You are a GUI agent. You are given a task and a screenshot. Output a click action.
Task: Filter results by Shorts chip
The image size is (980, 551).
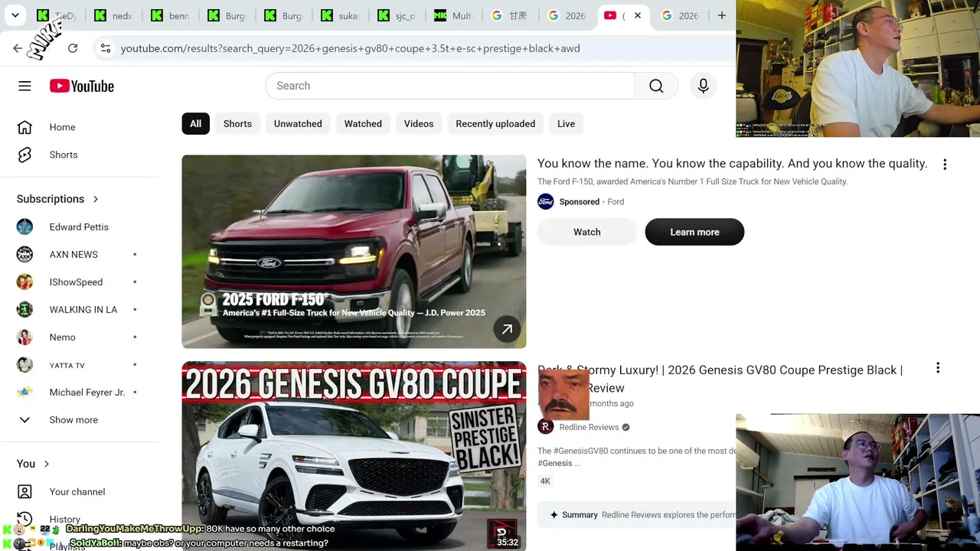click(x=237, y=123)
